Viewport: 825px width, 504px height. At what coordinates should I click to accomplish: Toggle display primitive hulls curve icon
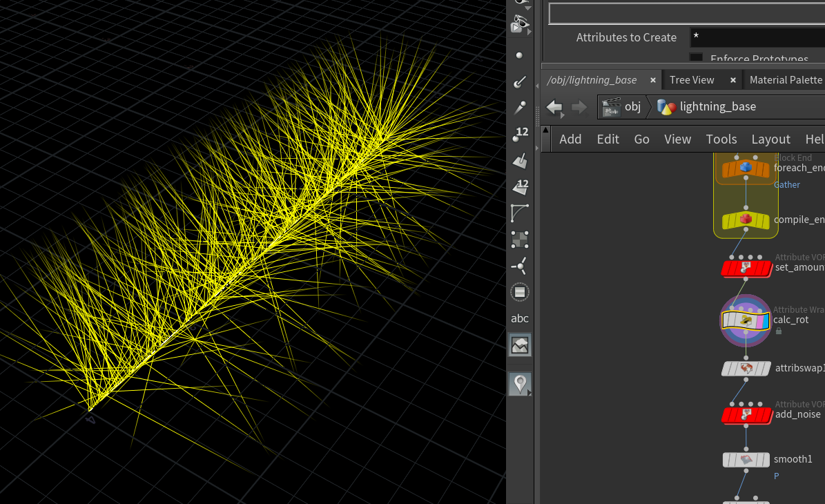[x=519, y=213]
